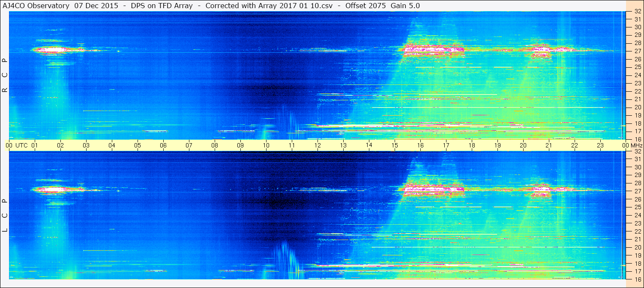Click the 06 UTC hour marker
This screenshot has height=288, width=644.
tap(163, 145)
